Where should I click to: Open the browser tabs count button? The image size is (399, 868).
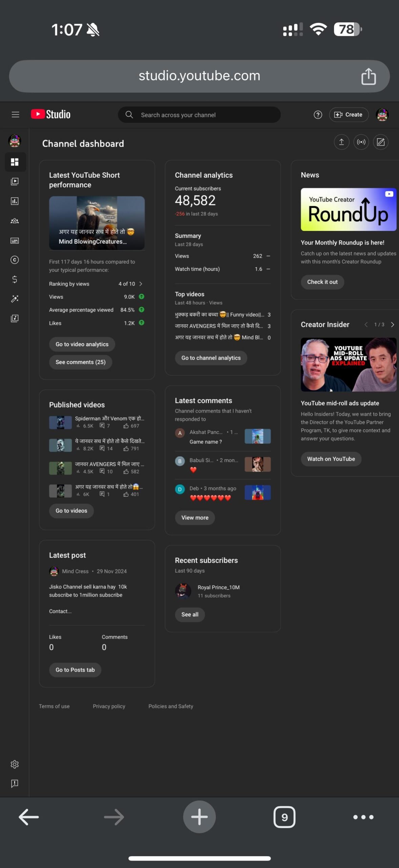tap(284, 817)
